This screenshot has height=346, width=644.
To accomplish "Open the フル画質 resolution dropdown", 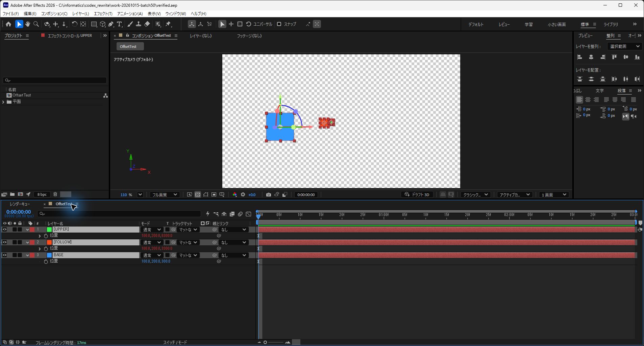I will pyautogui.click(x=165, y=195).
